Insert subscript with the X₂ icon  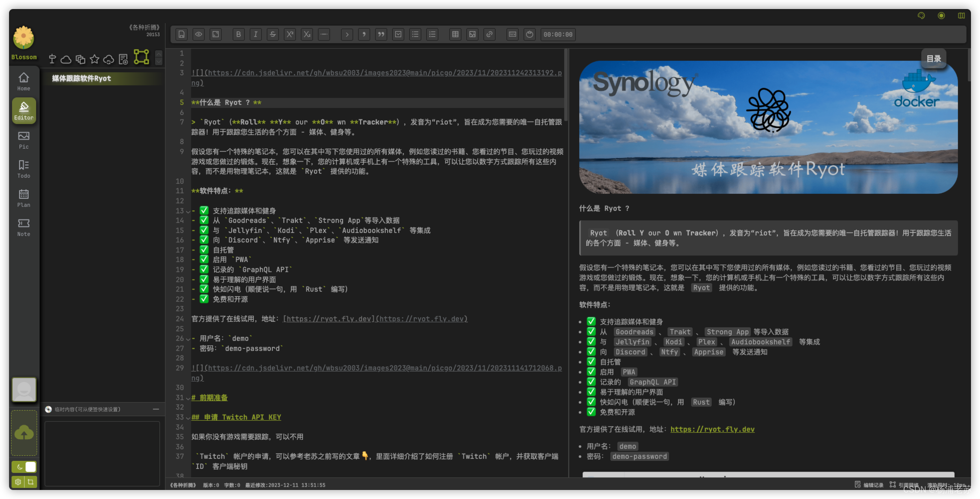click(307, 35)
